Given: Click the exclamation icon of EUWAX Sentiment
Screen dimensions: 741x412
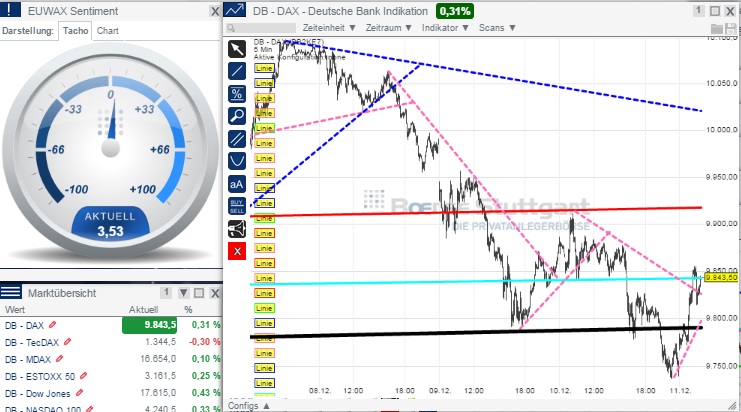Looking at the screenshot, I should pos(11,9).
